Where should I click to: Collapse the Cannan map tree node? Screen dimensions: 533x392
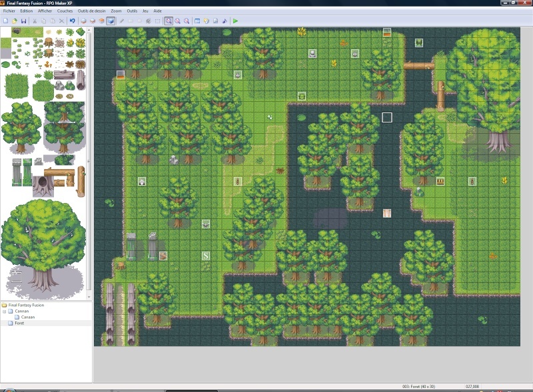pos(5,311)
